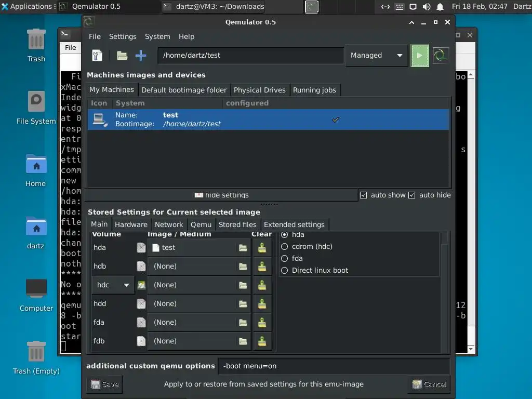Image resolution: width=532 pixels, height=399 pixels.
Task: Open the System menu
Action: coord(157,37)
